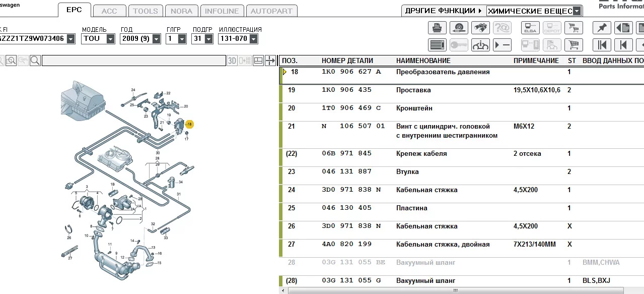Click the plain magnifier search icon

[35, 61]
